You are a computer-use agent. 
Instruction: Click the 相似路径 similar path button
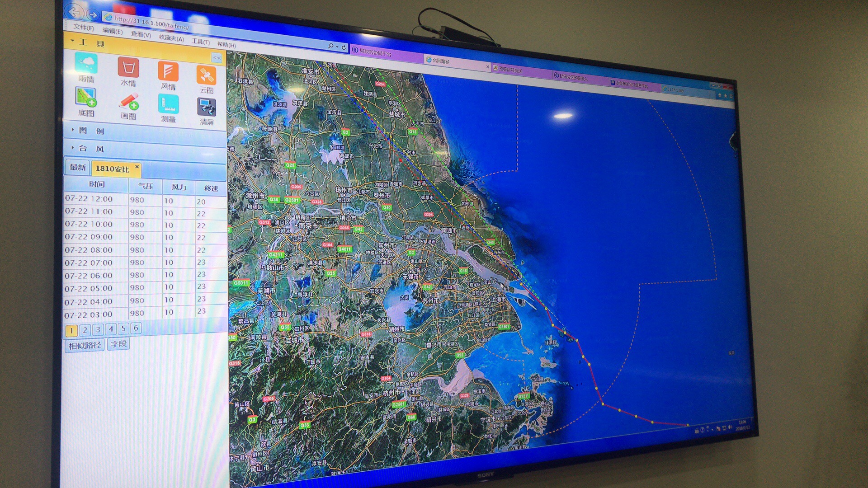point(85,346)
